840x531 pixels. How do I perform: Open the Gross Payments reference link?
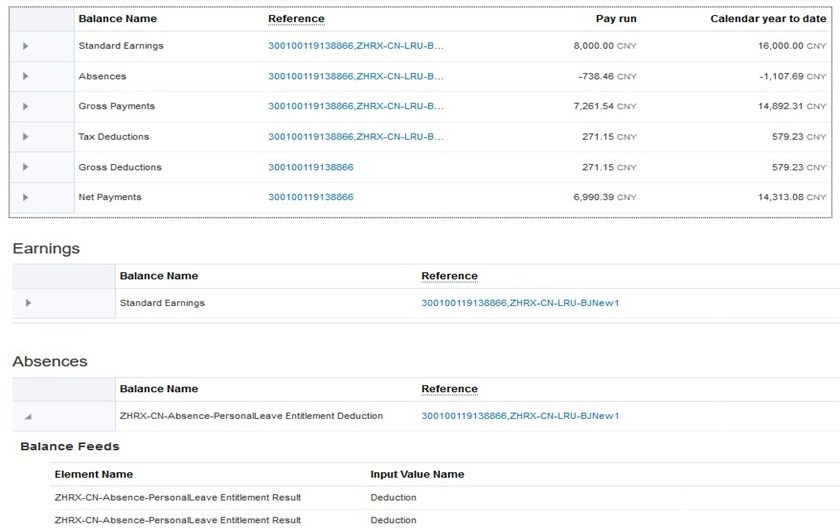(355, 106)
